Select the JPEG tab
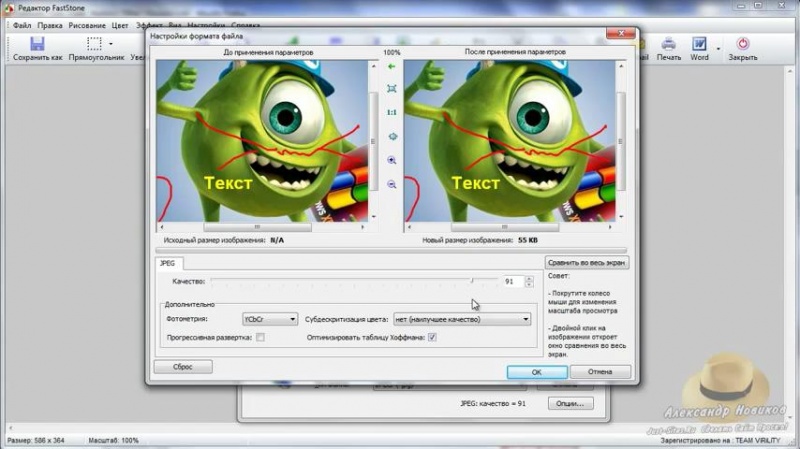Viewport: 800px width, 449px height. coord(168,263)
